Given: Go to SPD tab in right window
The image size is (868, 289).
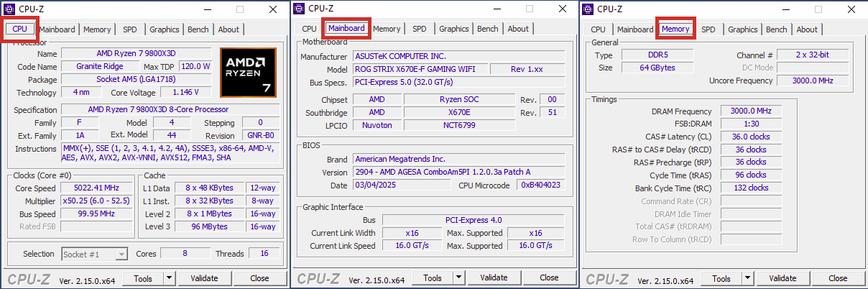Looking at the screenshot, I should pyautogui.click(x=708, y=29).
